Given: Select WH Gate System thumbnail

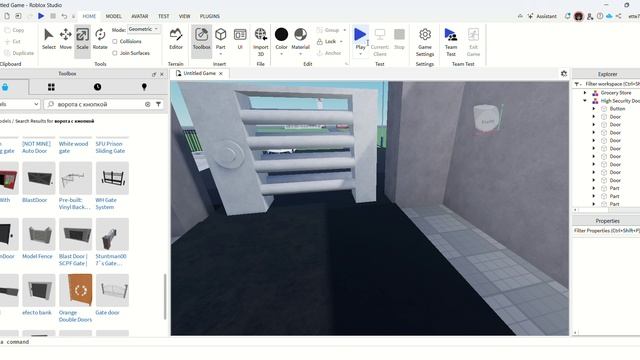Looking at the screenshot, I should [x=112, y=178].
